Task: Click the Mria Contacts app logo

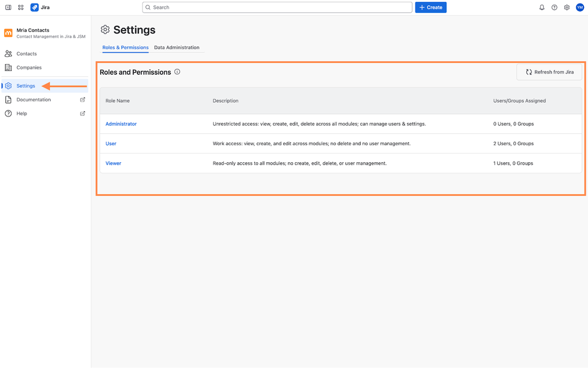Action: [8, 33]
